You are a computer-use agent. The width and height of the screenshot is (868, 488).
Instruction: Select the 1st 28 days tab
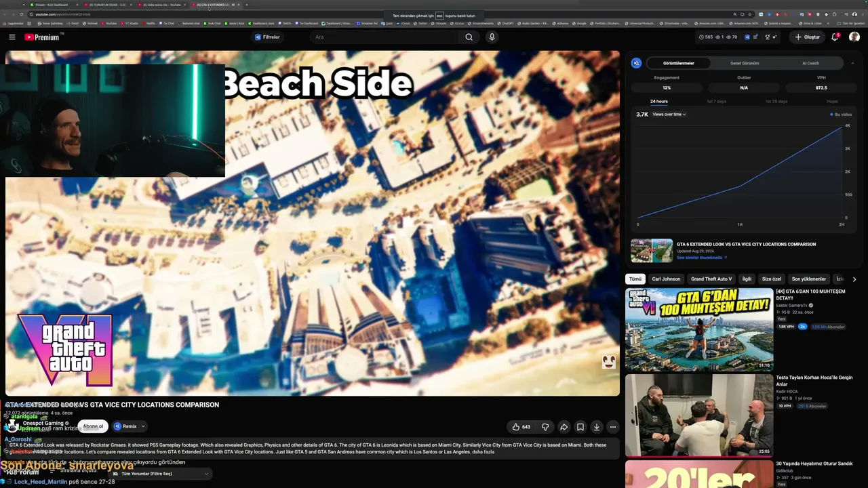pyautogui.click(x=776, y=102)
